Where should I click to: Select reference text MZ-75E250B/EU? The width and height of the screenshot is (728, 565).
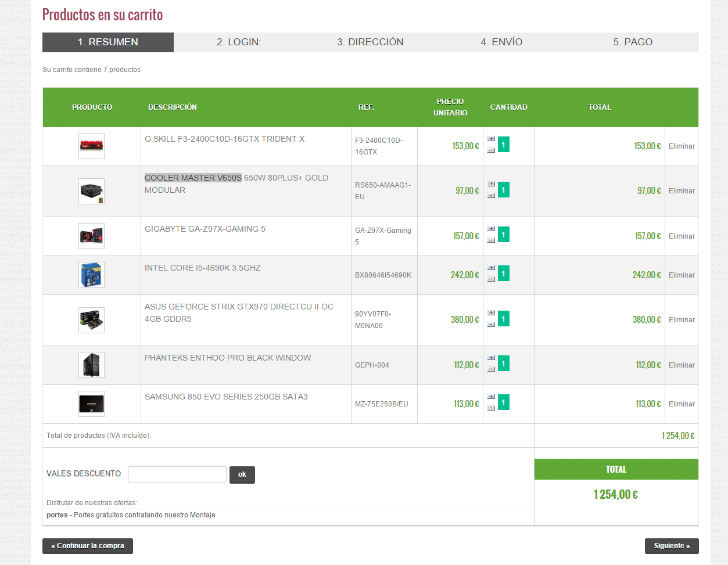tap(381, 404)
